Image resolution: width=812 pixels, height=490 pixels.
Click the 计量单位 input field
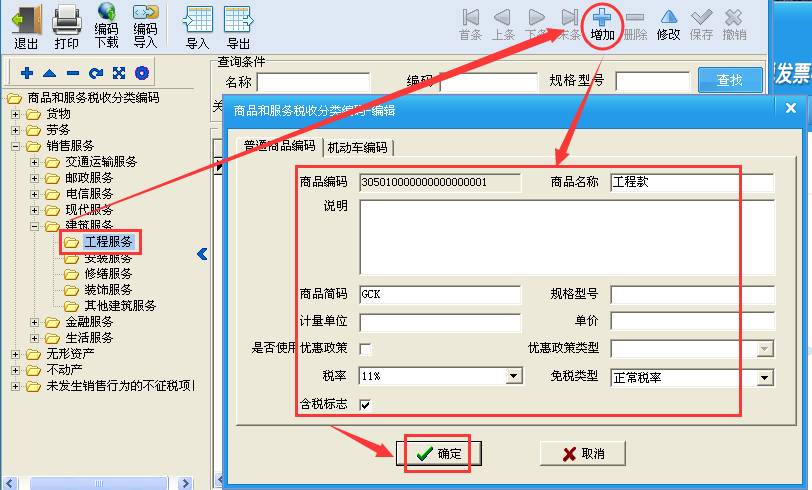click(x=440, y=322)
